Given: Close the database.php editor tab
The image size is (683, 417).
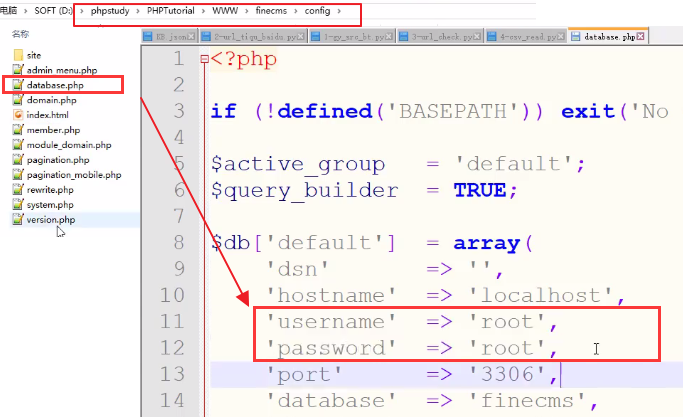Looking at the screenshot, I should tap(640, 36).
